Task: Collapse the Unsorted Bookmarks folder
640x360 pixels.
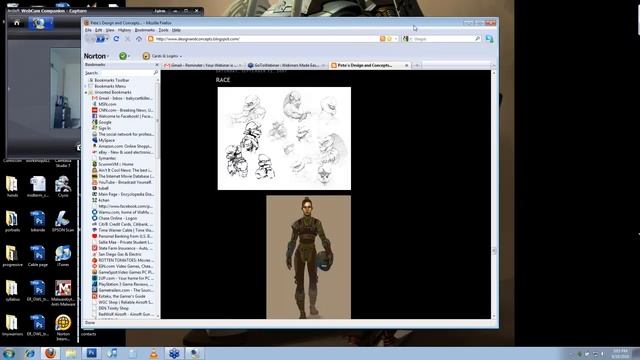Action: point(86,93)
